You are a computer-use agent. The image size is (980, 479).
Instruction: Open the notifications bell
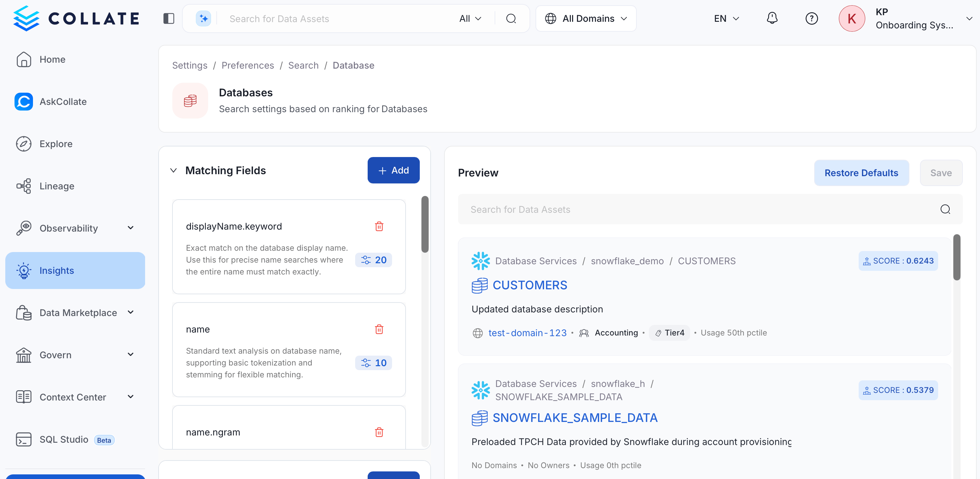(x=772, y=18)
